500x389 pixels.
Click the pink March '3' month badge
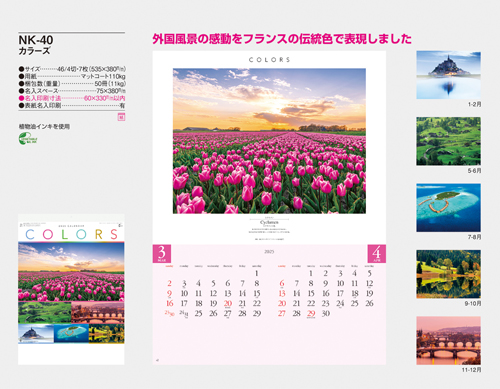162,254
